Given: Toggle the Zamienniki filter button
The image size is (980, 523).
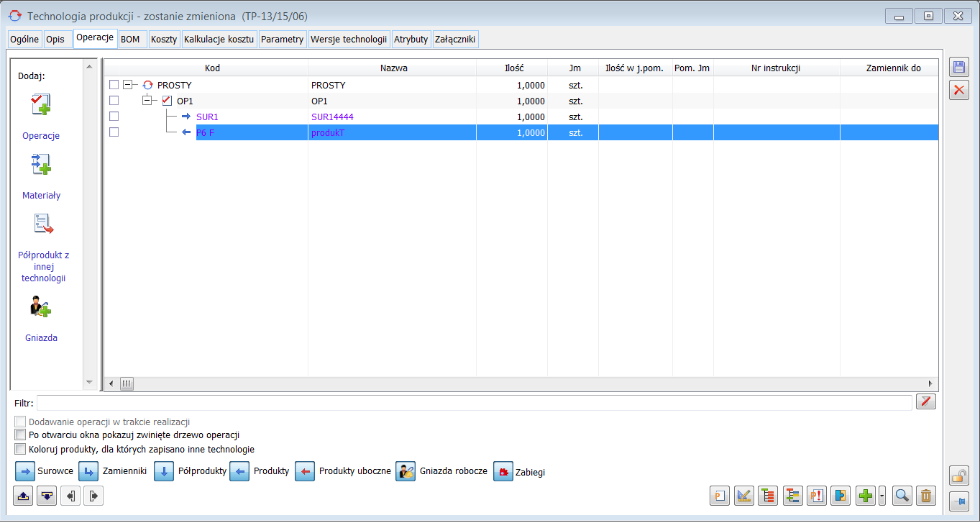Looking at the screenshot, I should pyautogui.click(x=88, y=472).
